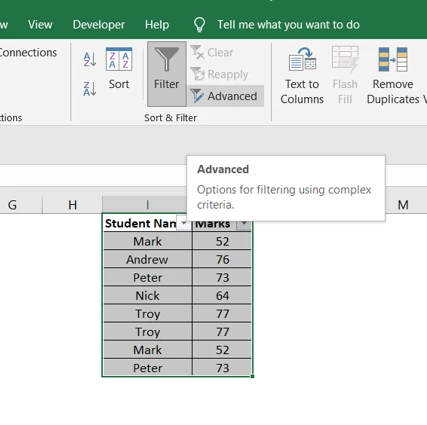Focus the Tell me search box
This screenshot has width=427, height=425.
[x=288, y=25]
